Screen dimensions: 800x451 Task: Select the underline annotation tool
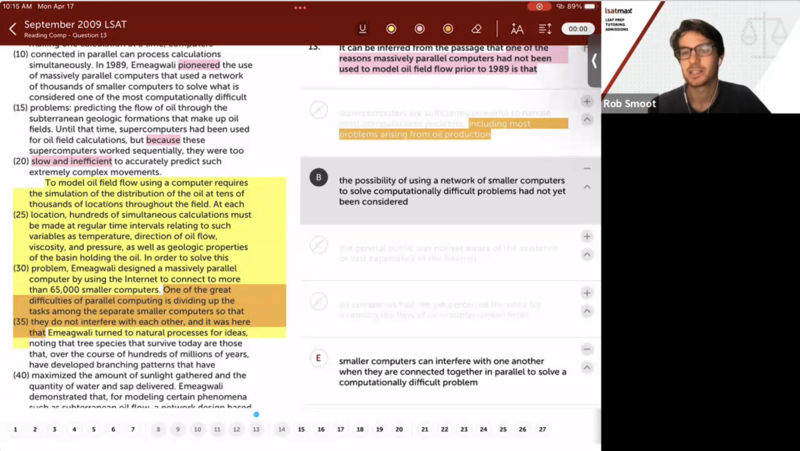[x=362, y=29]
